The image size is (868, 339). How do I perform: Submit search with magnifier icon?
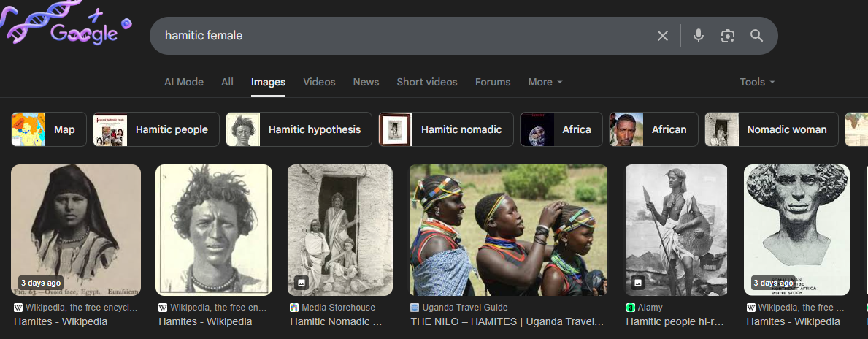click(x=756, y=36)
